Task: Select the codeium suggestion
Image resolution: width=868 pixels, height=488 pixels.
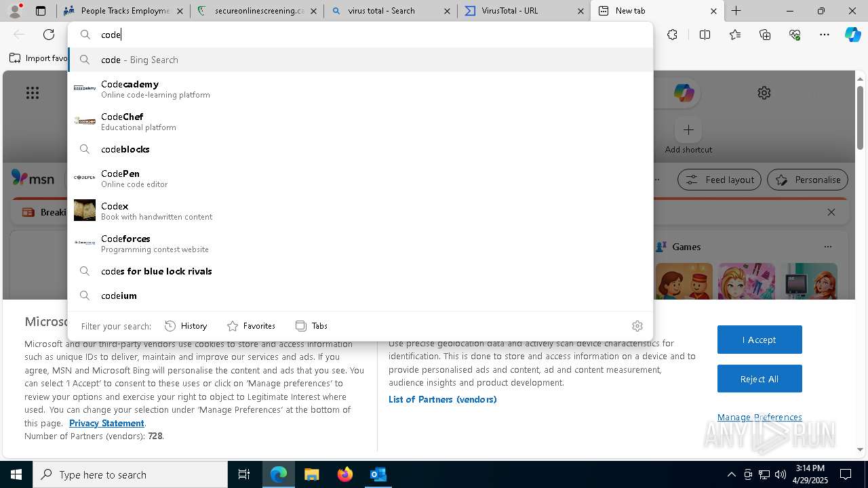Action: pyautogui.click(x=360, y=296)
